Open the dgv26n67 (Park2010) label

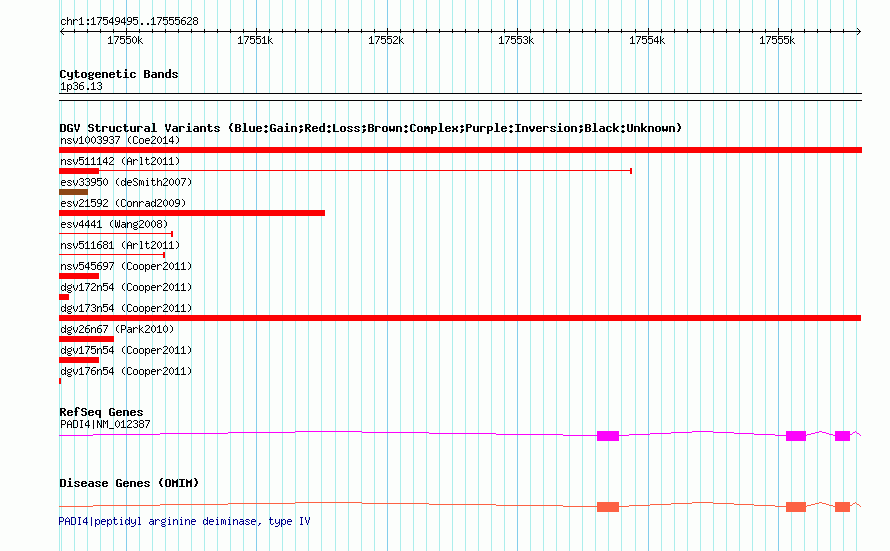pyautogui.click(x=117, y=329)
